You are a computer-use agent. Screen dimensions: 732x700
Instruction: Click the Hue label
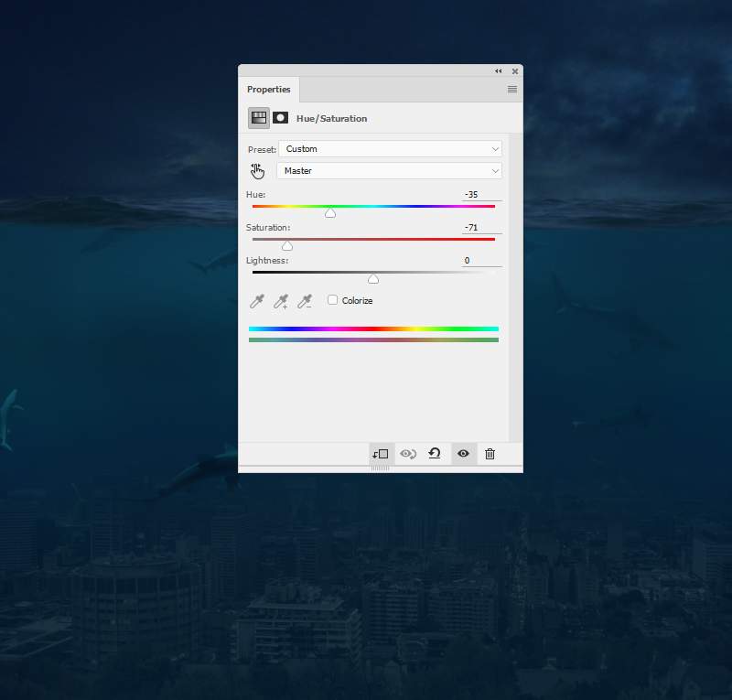coord(255,195)
